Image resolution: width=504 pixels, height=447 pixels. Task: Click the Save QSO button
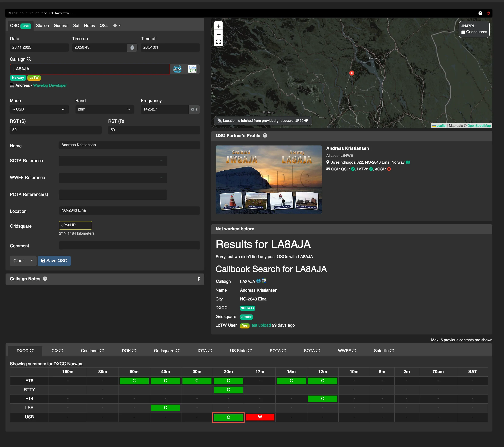coord(54,261)
